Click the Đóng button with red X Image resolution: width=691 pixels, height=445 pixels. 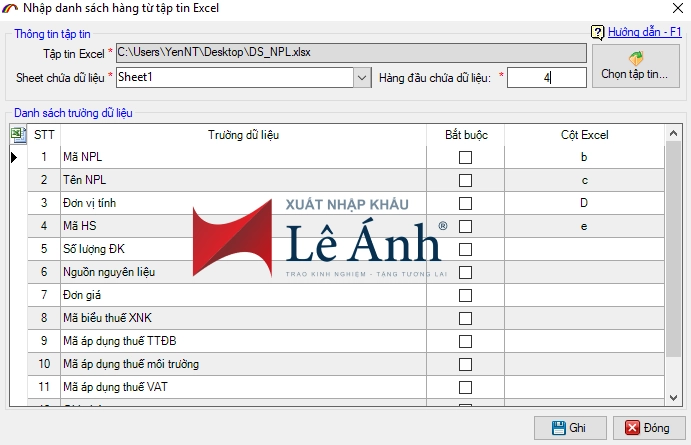click(647, 427)
